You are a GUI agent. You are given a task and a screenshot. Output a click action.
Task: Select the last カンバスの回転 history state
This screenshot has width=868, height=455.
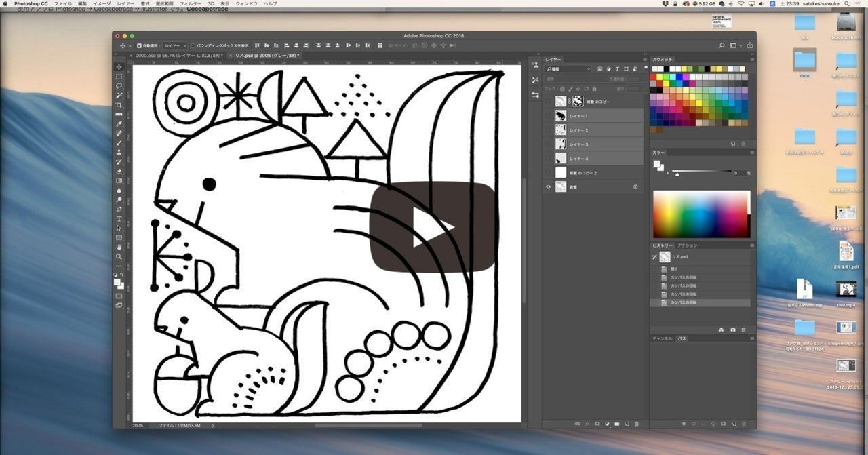click(701, 302)
